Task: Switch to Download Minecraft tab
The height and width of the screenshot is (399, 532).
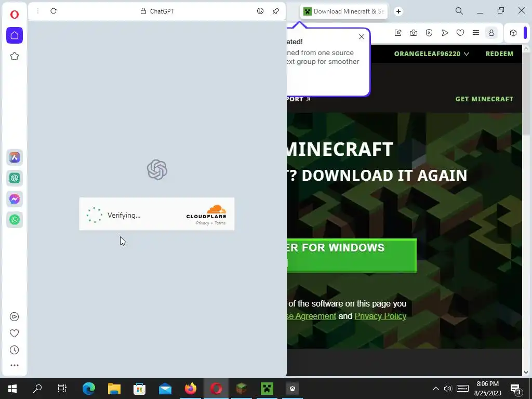Action: (x=344, y=11)
